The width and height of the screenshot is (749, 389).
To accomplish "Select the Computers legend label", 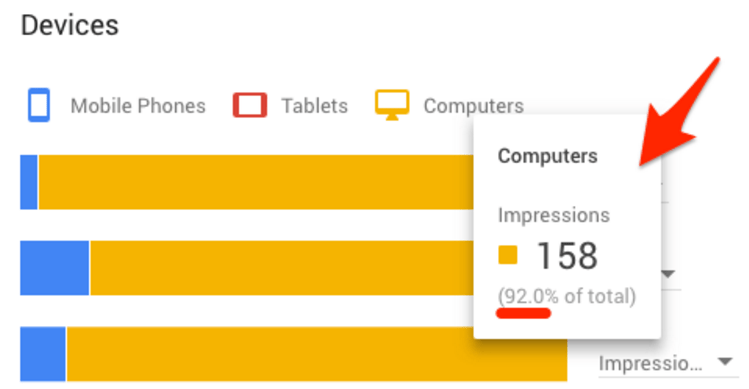I will tap(473, 106).
